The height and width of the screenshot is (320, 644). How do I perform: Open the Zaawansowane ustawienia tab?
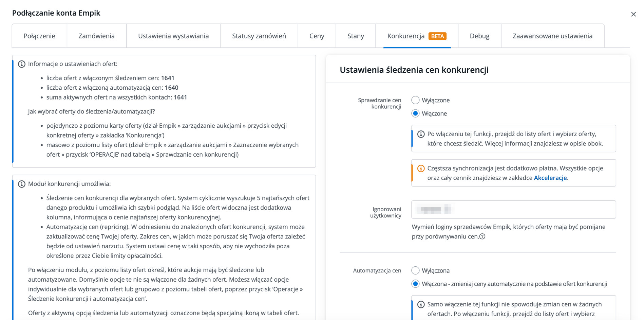coord(552,36)
